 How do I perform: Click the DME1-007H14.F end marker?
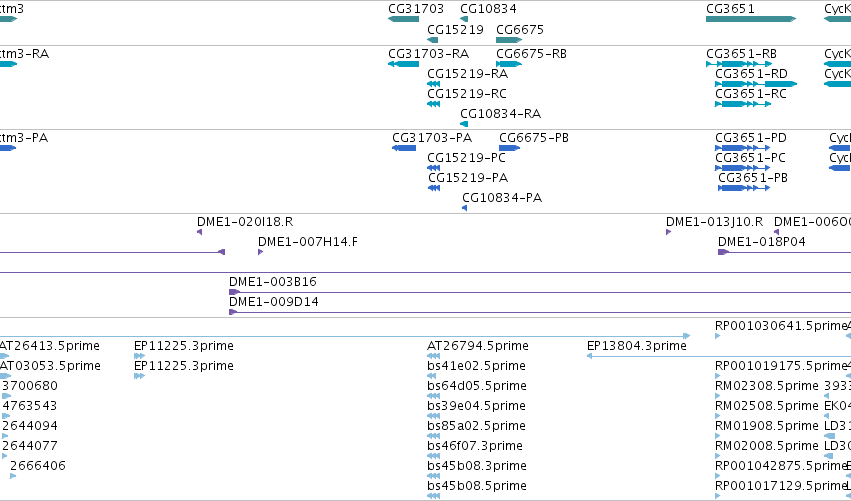(261, 252)
